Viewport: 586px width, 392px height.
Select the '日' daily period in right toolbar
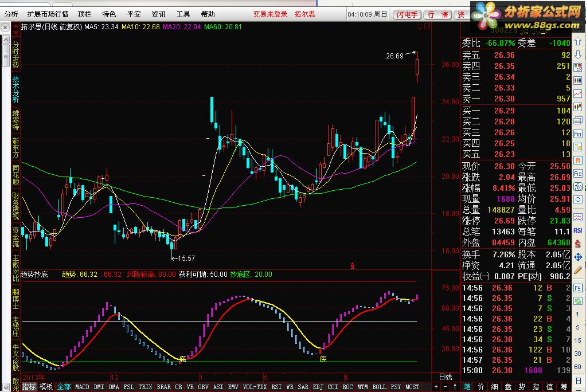[578, 381]
